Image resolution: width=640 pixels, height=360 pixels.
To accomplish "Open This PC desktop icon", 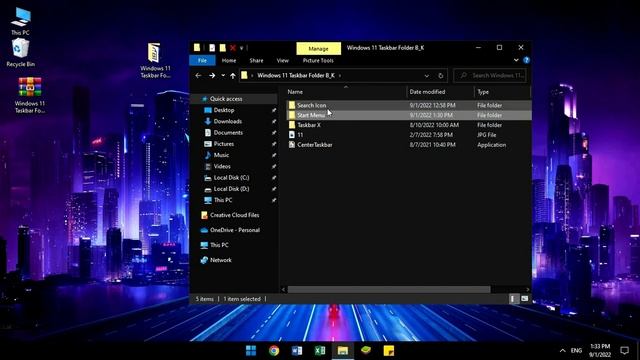I will coord(20,21).
